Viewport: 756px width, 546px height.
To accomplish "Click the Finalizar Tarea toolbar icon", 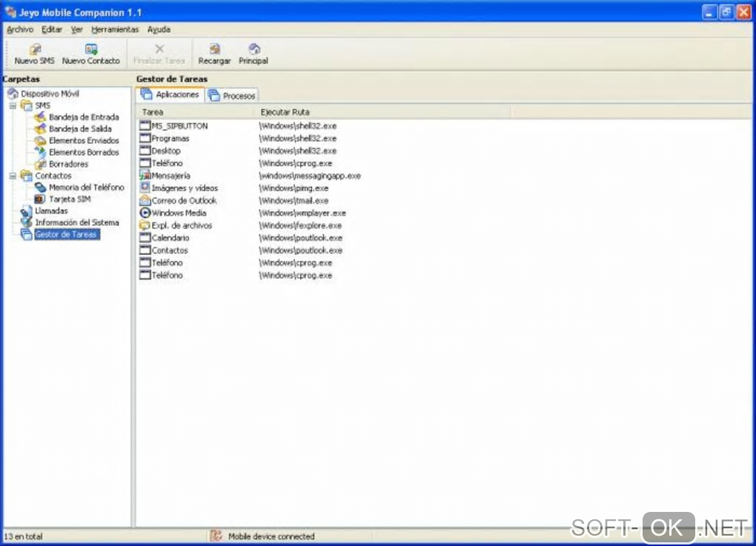I will 159,49.
